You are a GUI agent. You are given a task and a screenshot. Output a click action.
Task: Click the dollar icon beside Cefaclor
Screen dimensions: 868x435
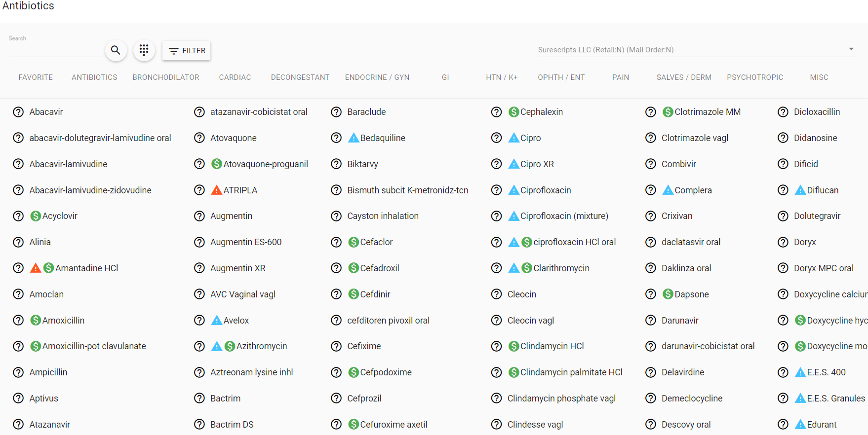(x=353, y=242)
